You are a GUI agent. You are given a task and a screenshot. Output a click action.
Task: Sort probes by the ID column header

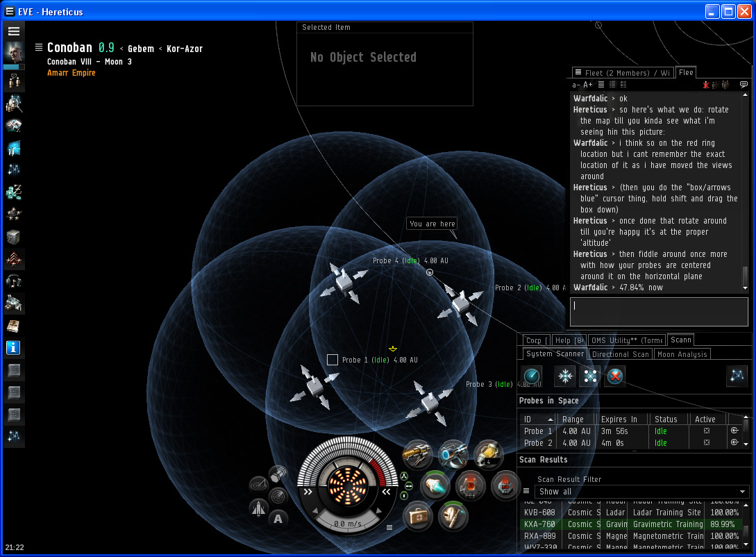(537, 419)
